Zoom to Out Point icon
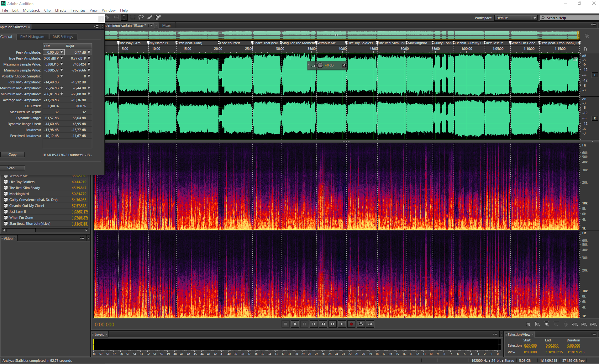Screen dimensions: 599x364 [x=584, y=324]
